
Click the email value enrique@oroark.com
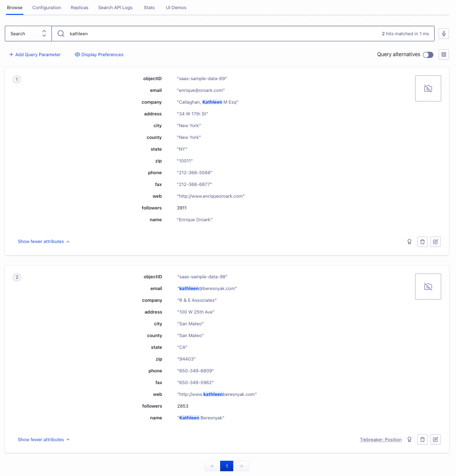(201, 91)
